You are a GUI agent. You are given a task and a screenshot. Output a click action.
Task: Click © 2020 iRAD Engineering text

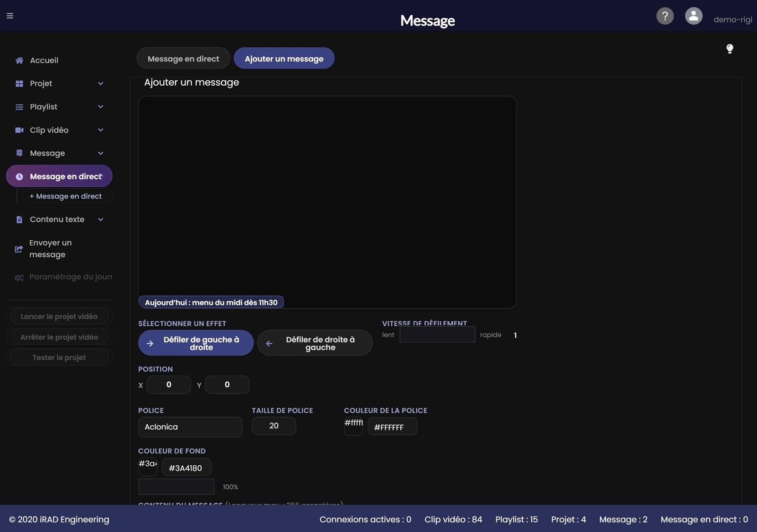[x=59, y=519]
